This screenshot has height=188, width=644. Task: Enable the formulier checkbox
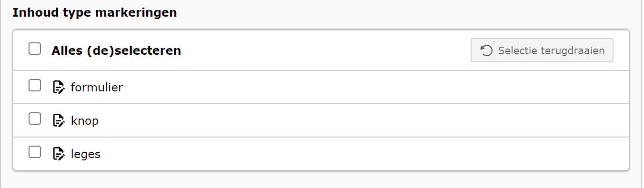click(x=35, y=86)
